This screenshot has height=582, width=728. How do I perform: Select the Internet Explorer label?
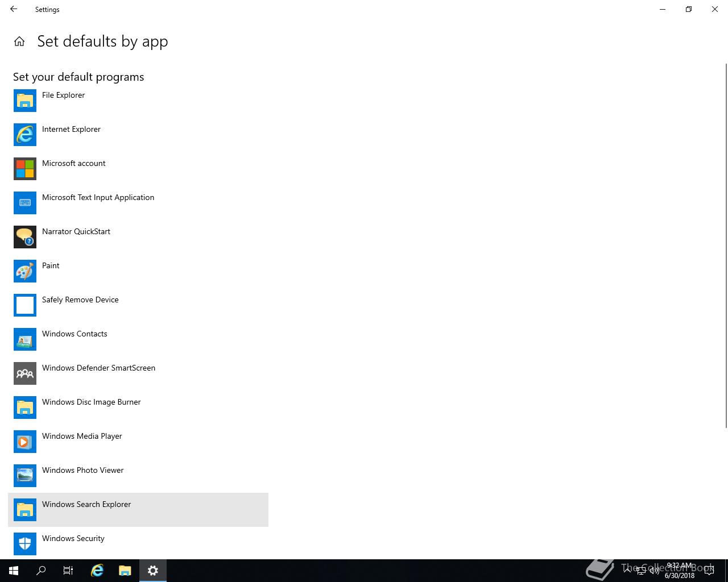point(71,129)
